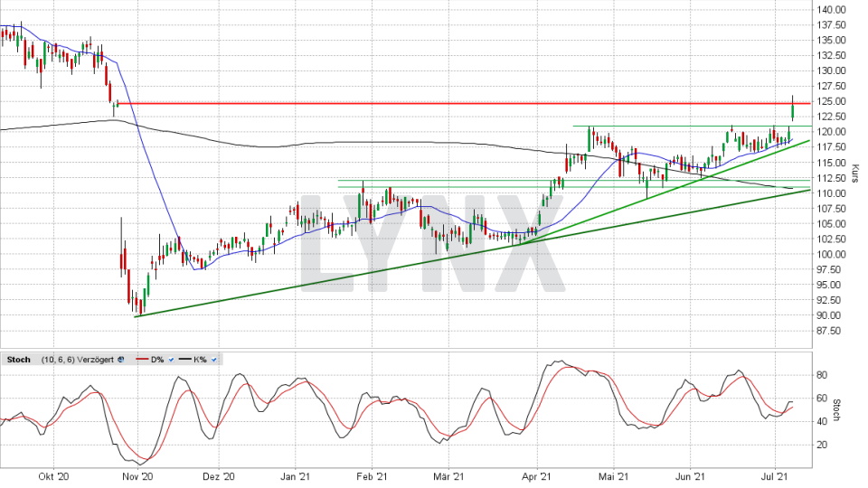Image resolution: width=868 pixels, height=488 pixels.
Task: Click the red D% line swatch
Action: click(142, 360)
